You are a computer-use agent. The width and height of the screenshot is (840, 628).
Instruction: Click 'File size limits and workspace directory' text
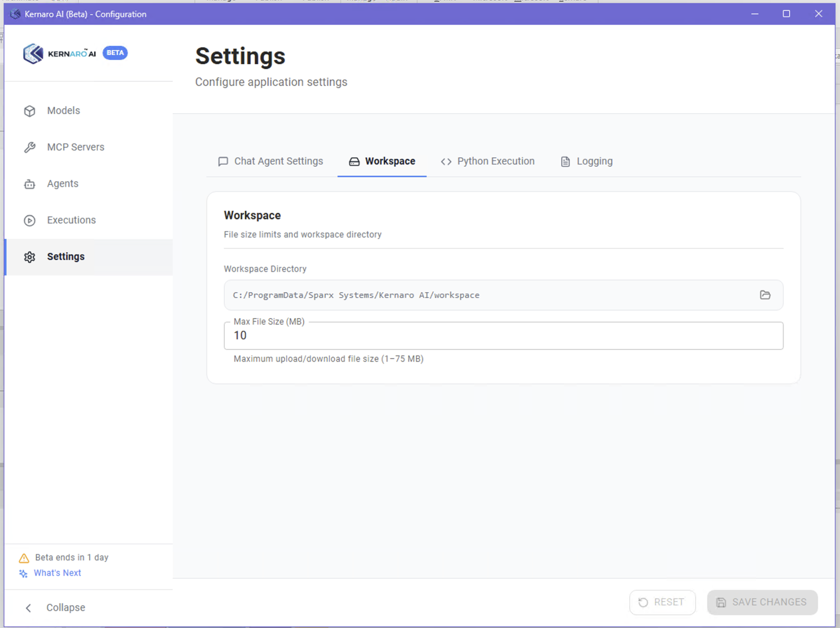click(303, 235)
